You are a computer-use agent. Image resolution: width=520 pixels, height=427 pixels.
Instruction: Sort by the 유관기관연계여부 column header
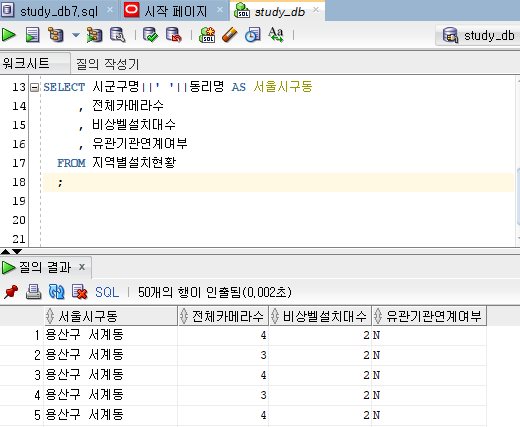point(429,316)
